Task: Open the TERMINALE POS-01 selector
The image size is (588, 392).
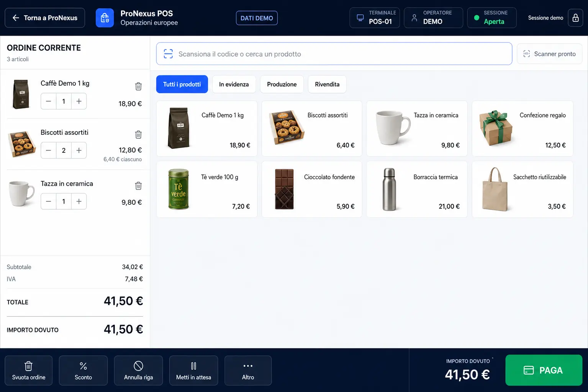Action: click(375, 18)
